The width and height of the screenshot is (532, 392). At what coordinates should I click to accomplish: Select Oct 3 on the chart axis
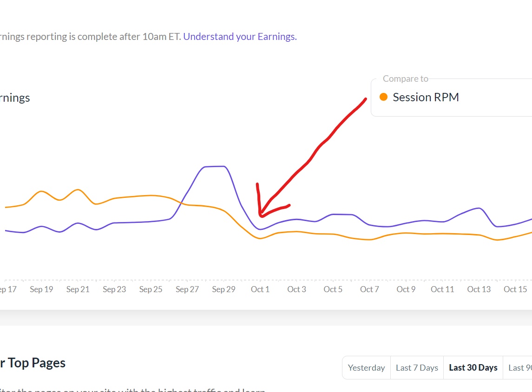(296, 289)
